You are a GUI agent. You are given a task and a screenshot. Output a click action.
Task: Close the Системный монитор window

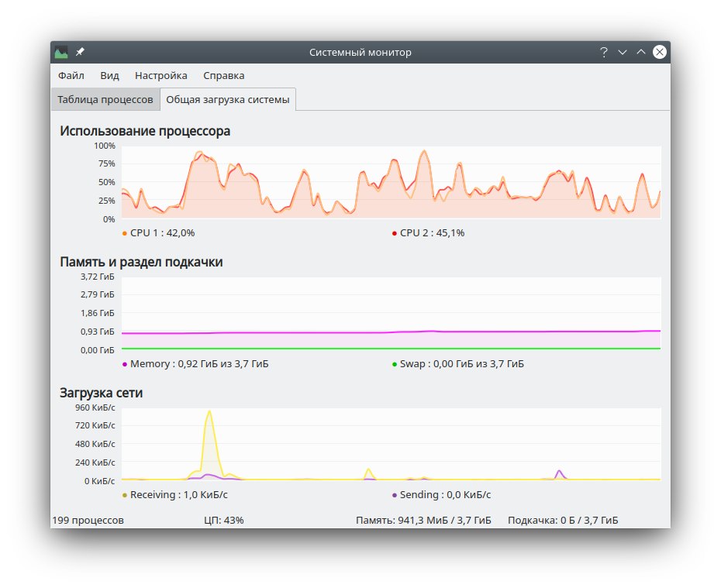click(659, 53)
